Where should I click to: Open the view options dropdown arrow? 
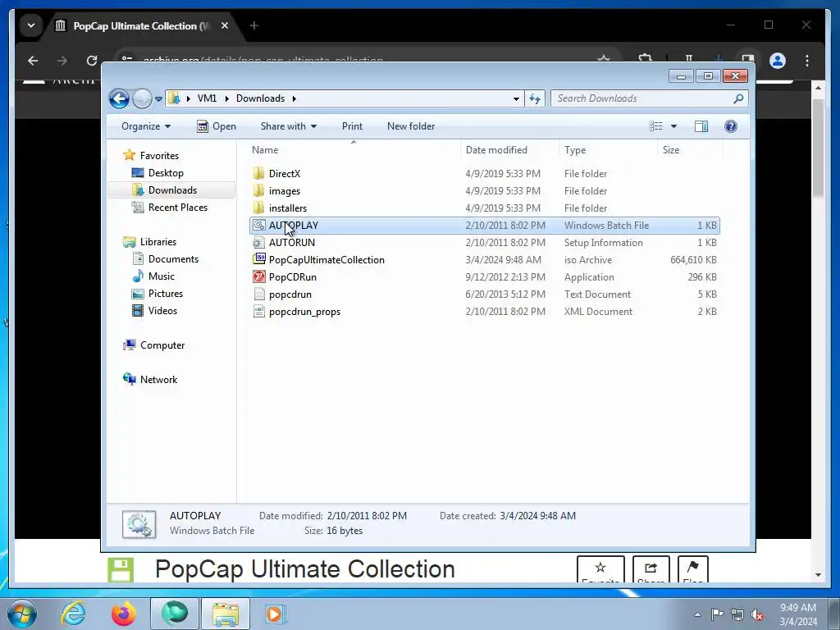[674, 126]
